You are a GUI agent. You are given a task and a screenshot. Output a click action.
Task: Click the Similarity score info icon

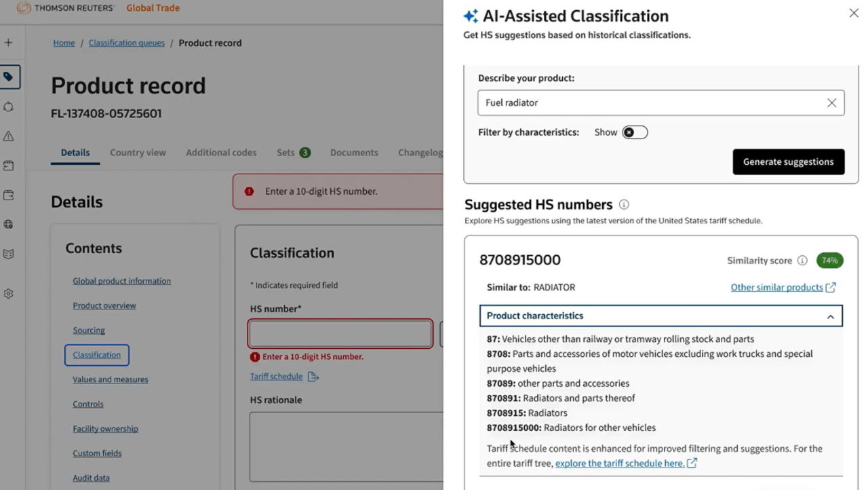(x=802, y=260)
